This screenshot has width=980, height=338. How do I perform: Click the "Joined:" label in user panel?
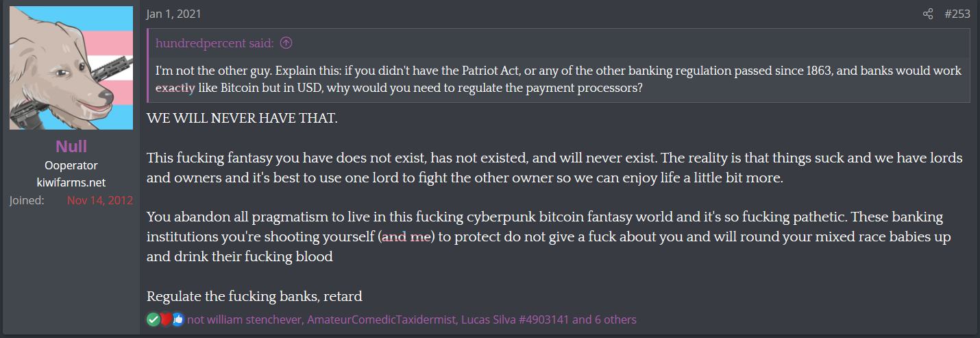(27, 200)
